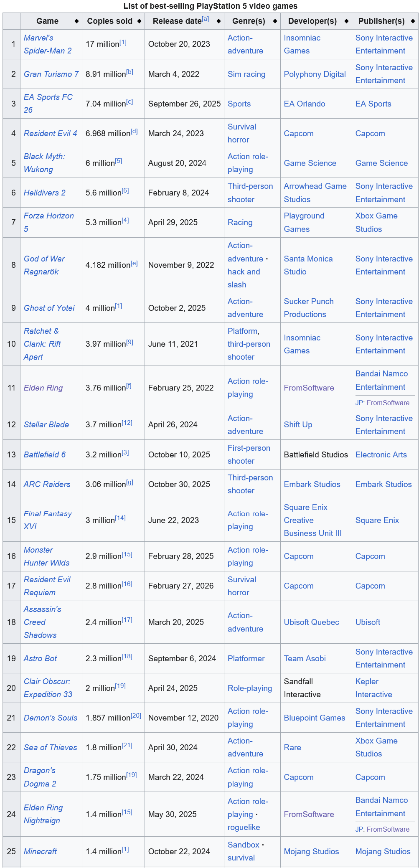Open Resident Evil Requiem link
Viewport: 419px width, 868px height.
point(47,586)
